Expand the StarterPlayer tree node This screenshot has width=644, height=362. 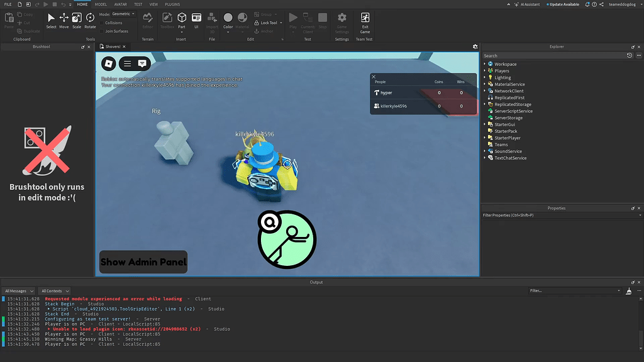pos(485,138)
